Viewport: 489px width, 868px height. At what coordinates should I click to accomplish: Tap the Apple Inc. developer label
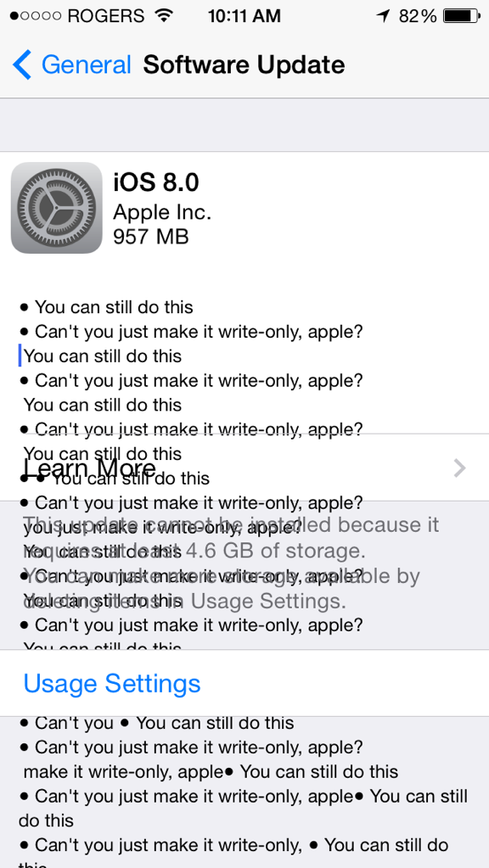click(162, 211)
